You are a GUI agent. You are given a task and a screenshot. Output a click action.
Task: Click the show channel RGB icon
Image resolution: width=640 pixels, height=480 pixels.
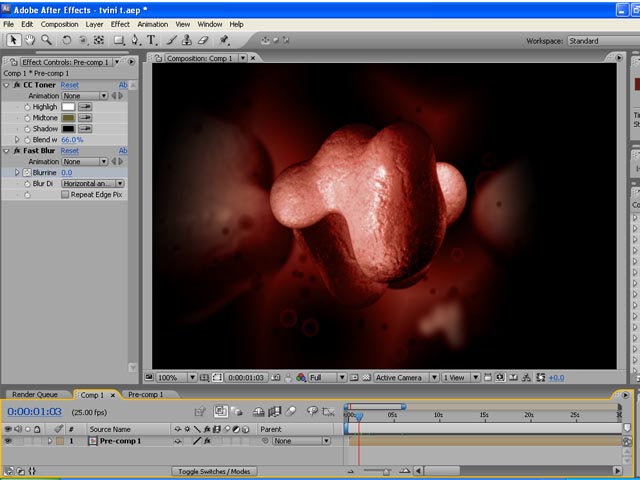[x=301, y=378]
